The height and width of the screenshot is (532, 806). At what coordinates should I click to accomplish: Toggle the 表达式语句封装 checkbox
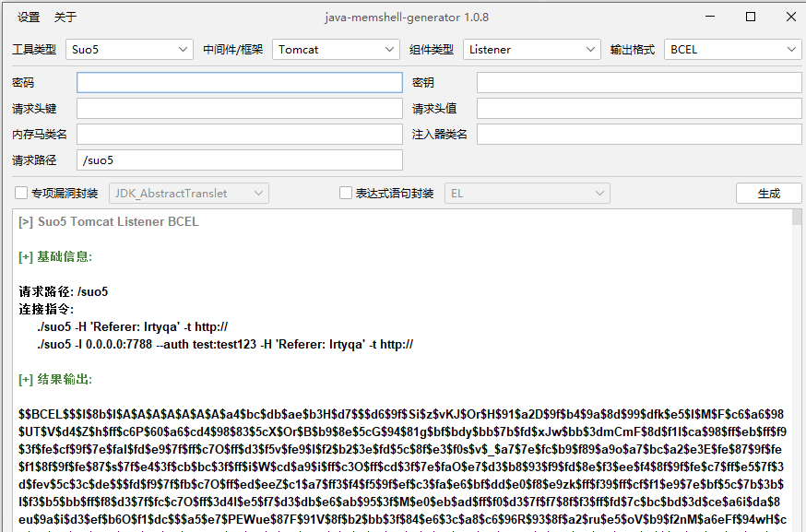(346, 193)
